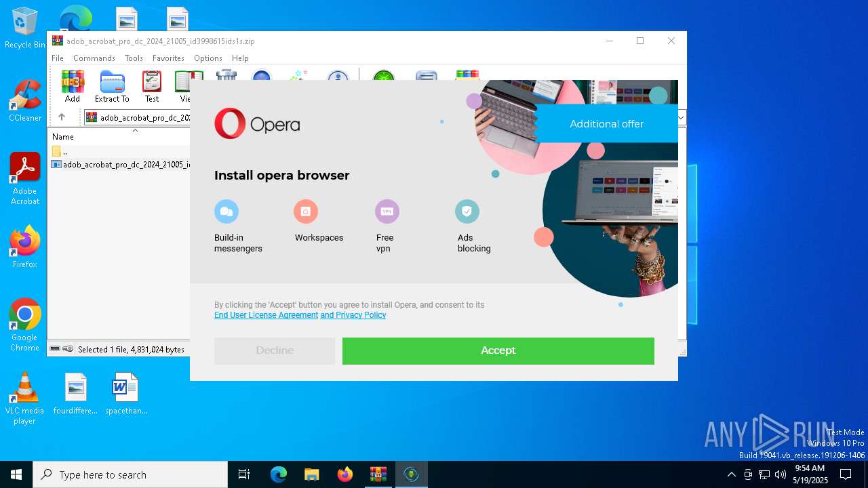This screenshot has width=868, height=488.
Task: Select the spacethan... Word document icon
Action: 126,394
